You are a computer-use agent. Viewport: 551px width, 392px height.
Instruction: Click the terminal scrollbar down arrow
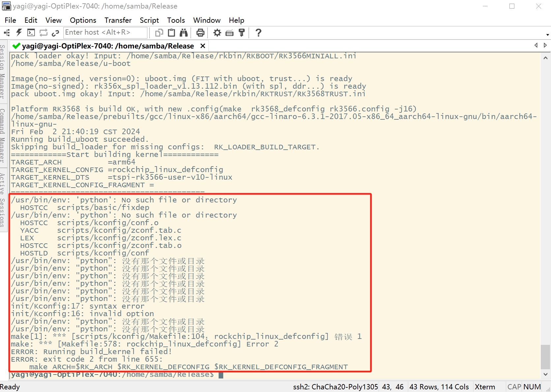(x=545, y=374)
